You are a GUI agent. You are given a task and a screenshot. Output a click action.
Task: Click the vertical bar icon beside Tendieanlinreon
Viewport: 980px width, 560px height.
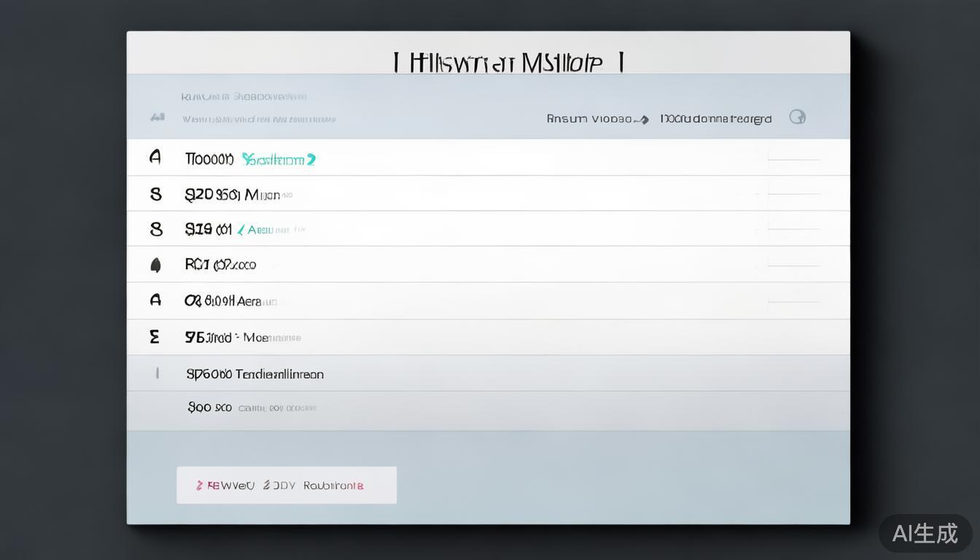157,373
